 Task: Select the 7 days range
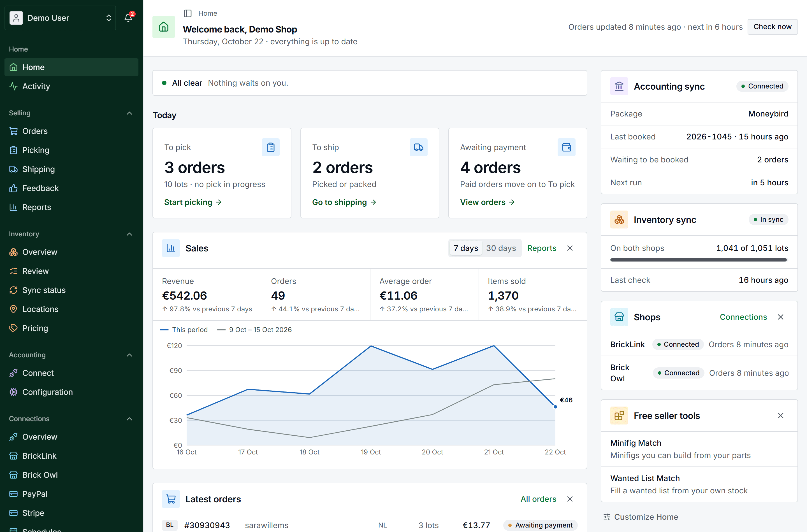pos(466,248)
